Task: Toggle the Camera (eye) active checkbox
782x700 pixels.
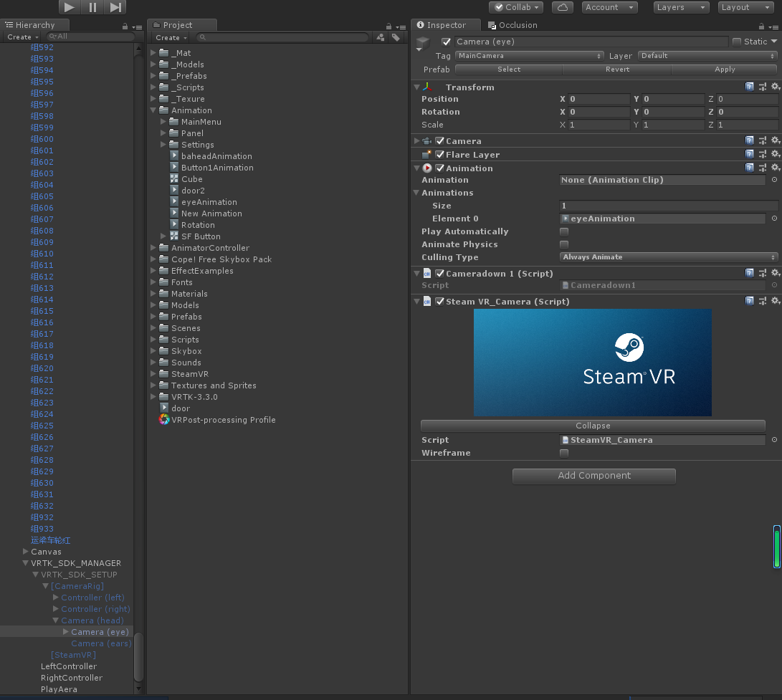Action: (x=446, y=42)
